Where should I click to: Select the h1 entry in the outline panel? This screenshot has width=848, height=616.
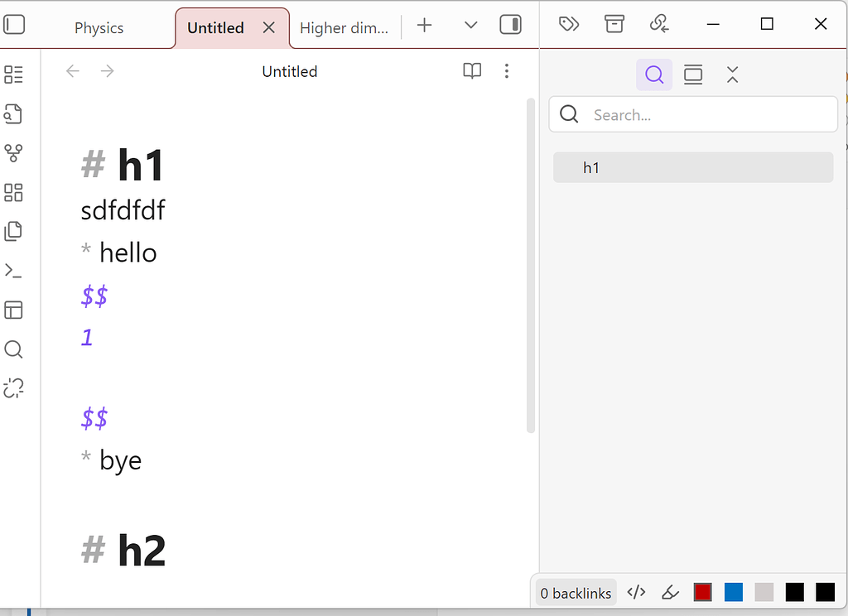coord(592,167)
